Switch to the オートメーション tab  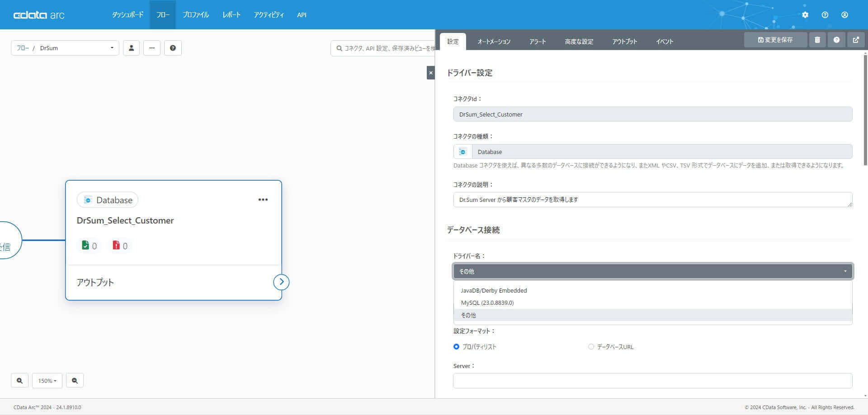[x=493, y=41]
